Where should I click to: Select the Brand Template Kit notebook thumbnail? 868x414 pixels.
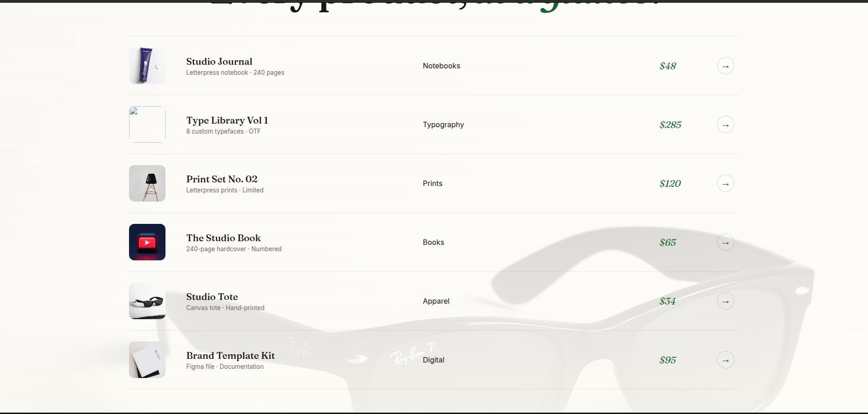147,360
